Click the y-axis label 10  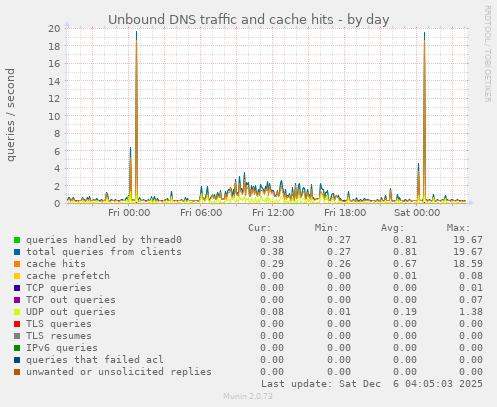click(54, 116)
